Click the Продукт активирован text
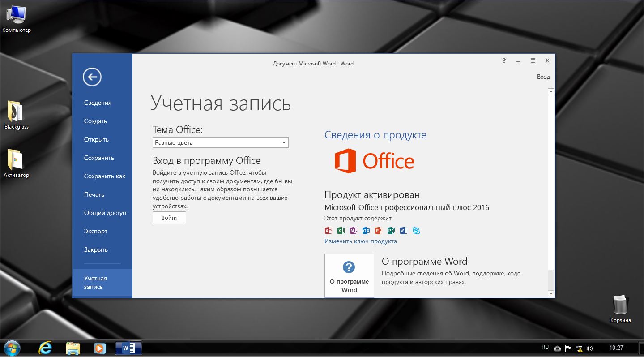The height and width of the screenshot is (357, 644). click(x=372, y=195)
